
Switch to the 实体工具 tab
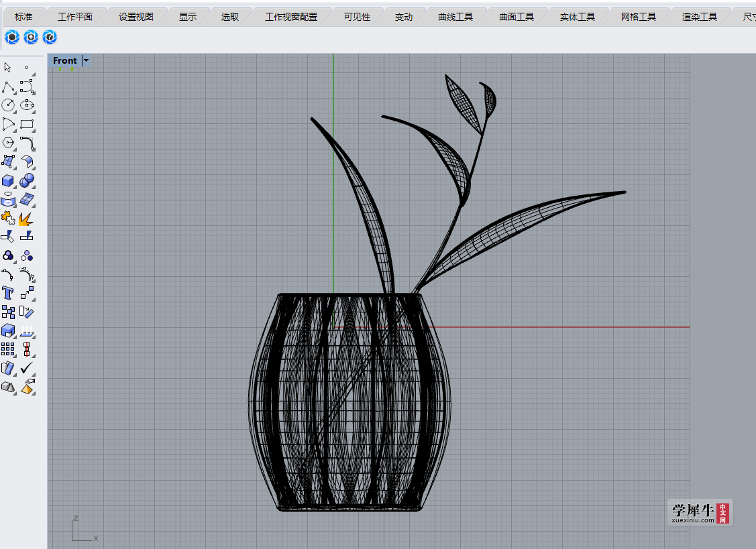tap(577, 17)
